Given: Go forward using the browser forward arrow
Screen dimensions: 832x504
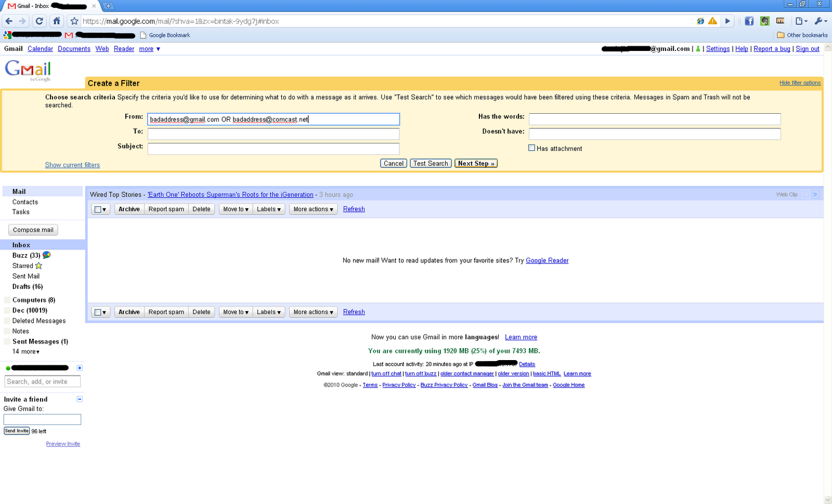Looking at the screenshot, I should (x=22, y=21).
